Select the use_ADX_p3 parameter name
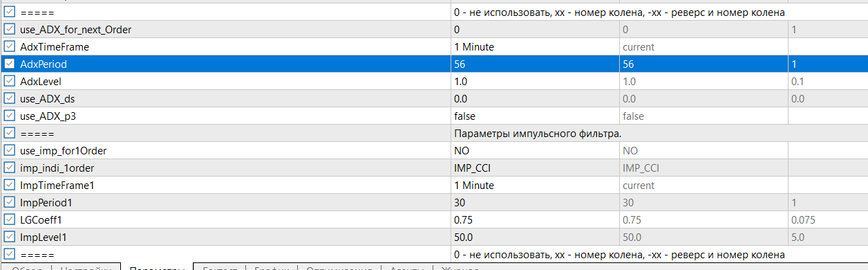Screen dimensions: 868x270 (48, 116)
